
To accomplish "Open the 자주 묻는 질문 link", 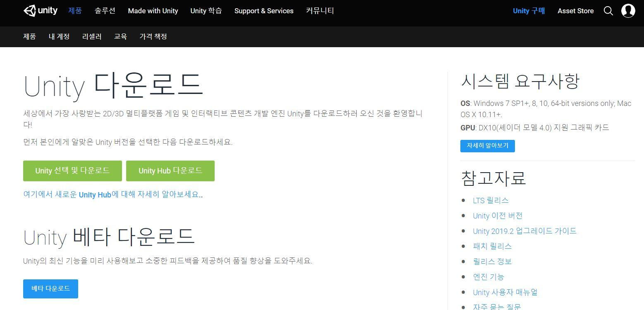I will pyautogui.click(x=497, y=307).
